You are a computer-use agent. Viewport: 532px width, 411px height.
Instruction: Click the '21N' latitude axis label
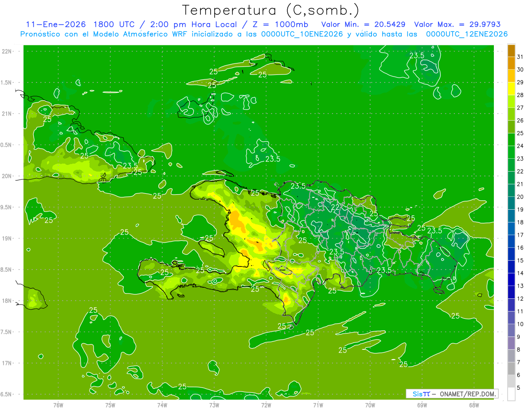point(6,114)
